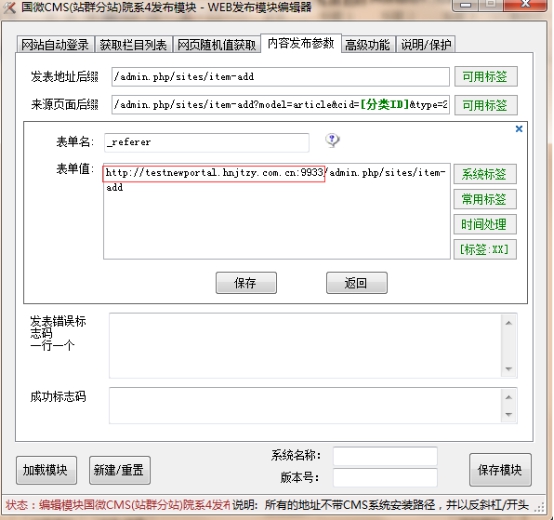Image resolution: width=554 pixels, height=520 pixels.
Task: Click the 时间处理 button
Action: (484, 224)
